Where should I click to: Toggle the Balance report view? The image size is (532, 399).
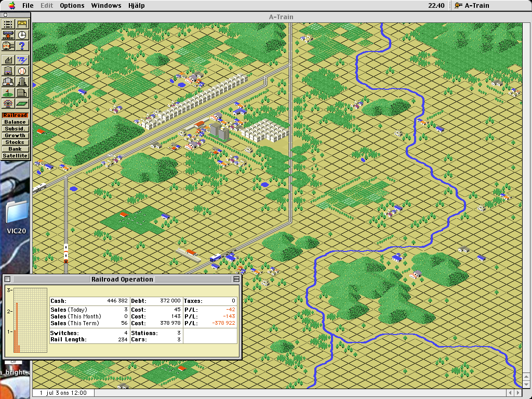click(15, 122)
